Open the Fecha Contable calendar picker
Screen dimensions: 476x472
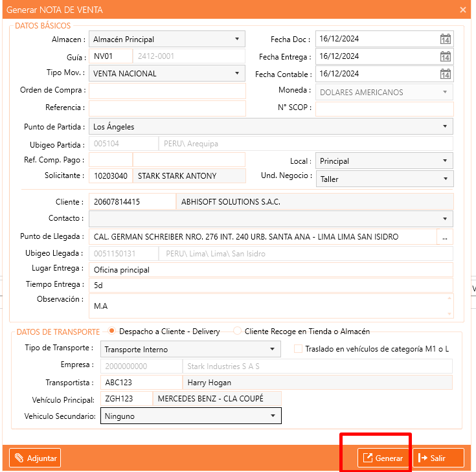446,74
